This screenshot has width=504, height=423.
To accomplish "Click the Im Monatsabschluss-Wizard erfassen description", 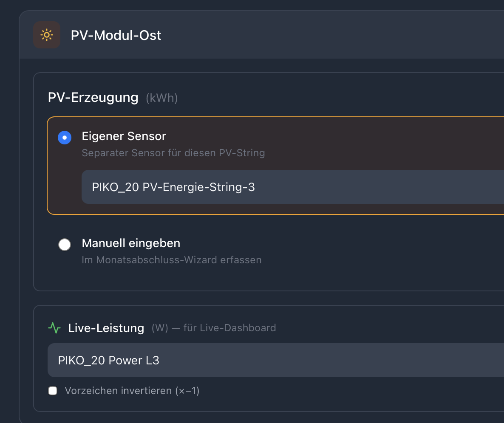I will 171,259.
